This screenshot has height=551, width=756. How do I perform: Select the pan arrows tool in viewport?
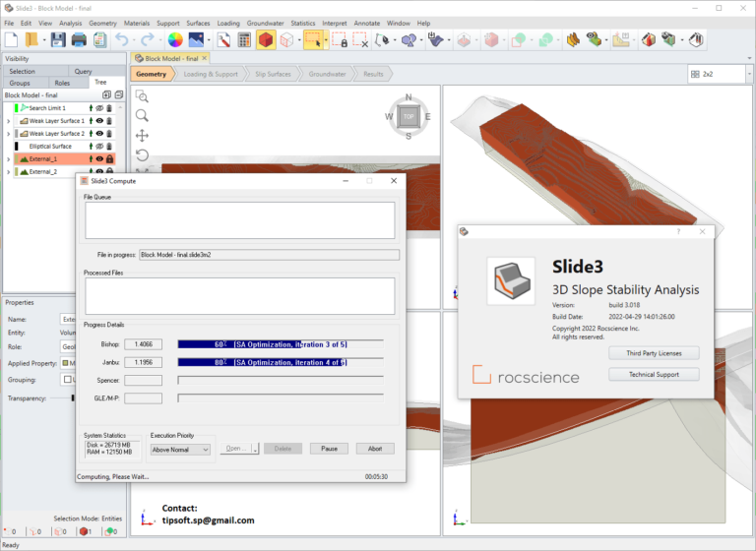pyautogui.click(x=142, y=136)
